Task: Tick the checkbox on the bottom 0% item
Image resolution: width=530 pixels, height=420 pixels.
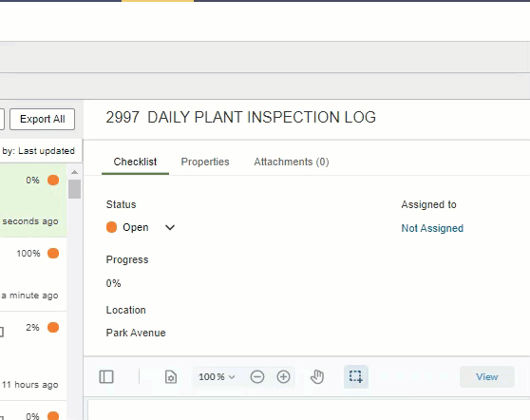Action: [x=1, y=418]
